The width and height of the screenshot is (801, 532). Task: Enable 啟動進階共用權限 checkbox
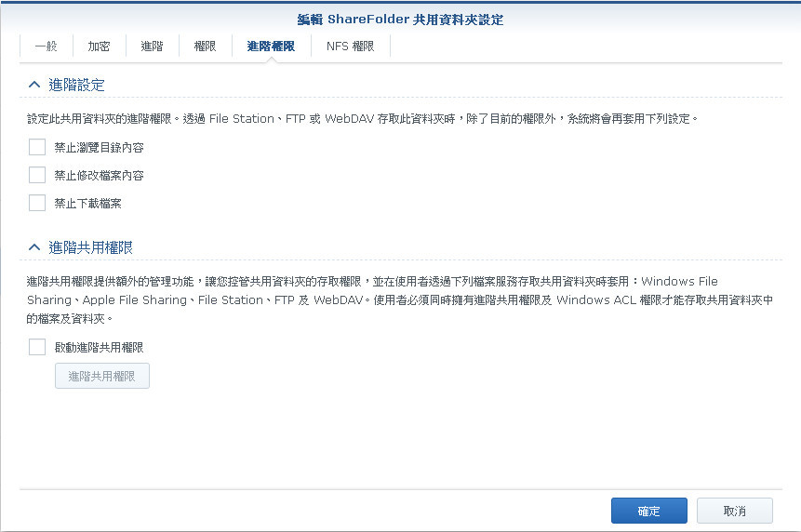[x=37, y=347]
